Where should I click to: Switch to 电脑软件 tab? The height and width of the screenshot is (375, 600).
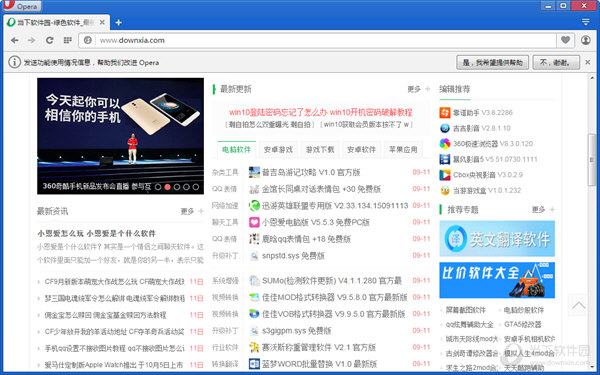click(x=236, y=150)
